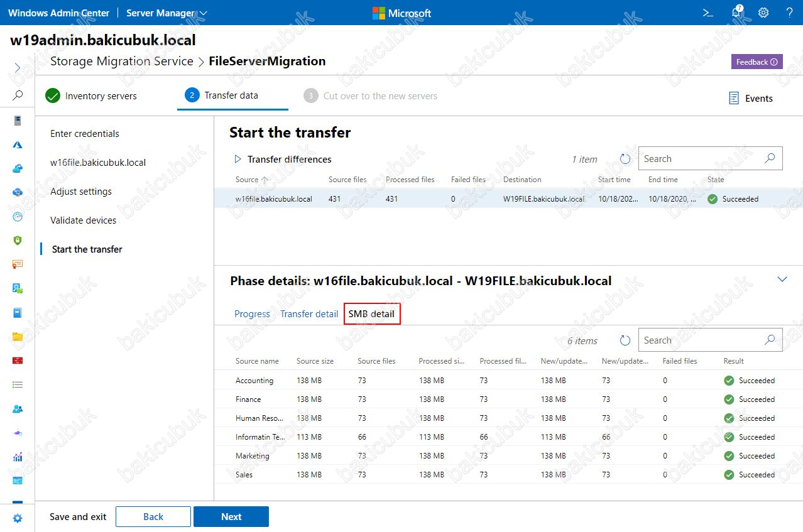The height and width of the screenshot is (532, 803).
Task: Click Windows Admin Center title link
Action: pyautogui.click(x=59, y=13)
